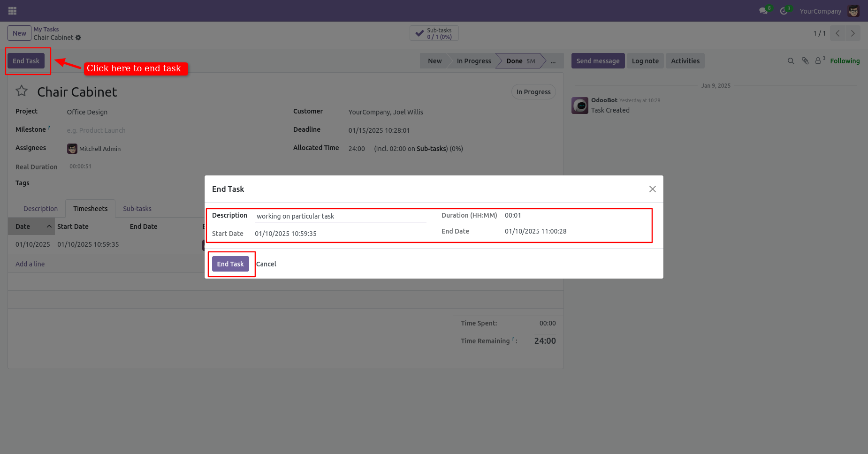Open the conversations chat icon
The image size is (868, 454).
(x=763, y=11)
